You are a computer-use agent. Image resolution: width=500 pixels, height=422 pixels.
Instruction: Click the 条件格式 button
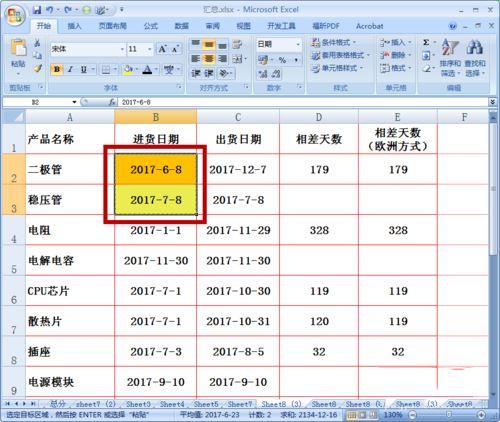point(334,42)
